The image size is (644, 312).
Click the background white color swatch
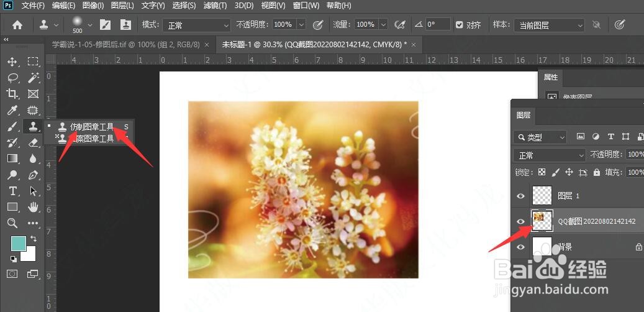(x=30, y=255)
